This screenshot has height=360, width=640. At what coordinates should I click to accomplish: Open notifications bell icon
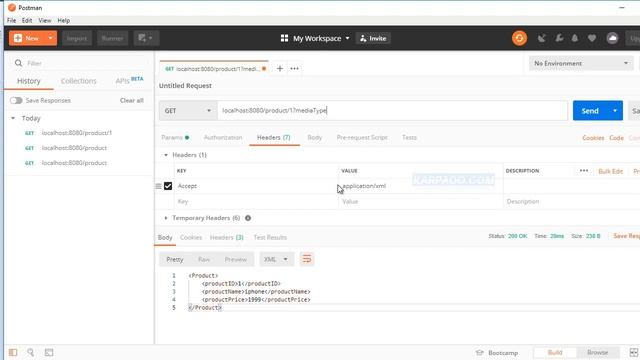[575, 38]
